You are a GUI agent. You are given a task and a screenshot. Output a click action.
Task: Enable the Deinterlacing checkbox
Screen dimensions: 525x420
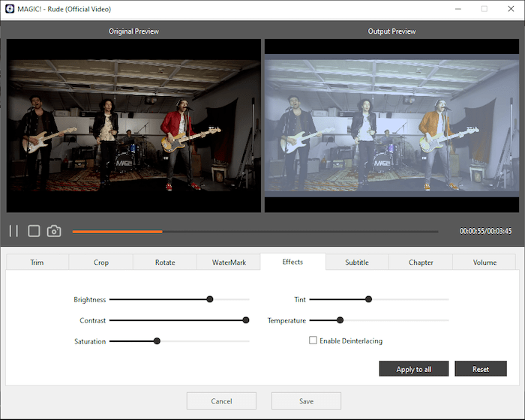pyautogui.click(x=313, y=340)
